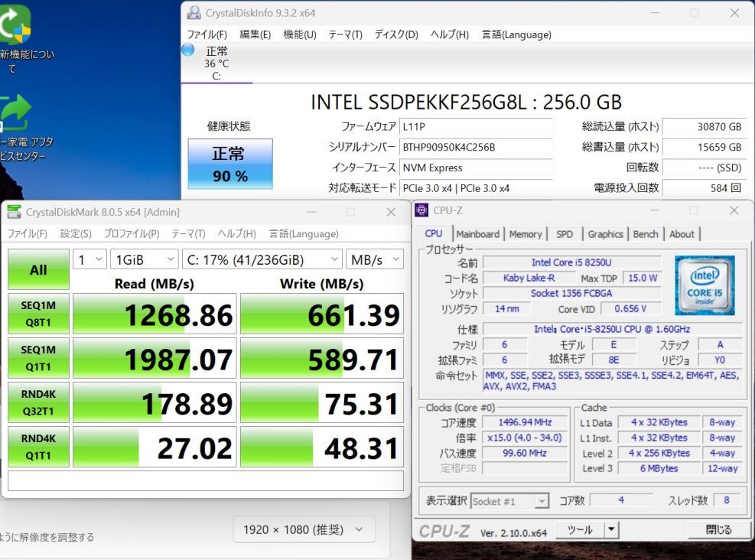Click the transfer mode PCIe 3.0 x4 field
Viewport: 755px width, 560px height.
[x=476, y=188]
